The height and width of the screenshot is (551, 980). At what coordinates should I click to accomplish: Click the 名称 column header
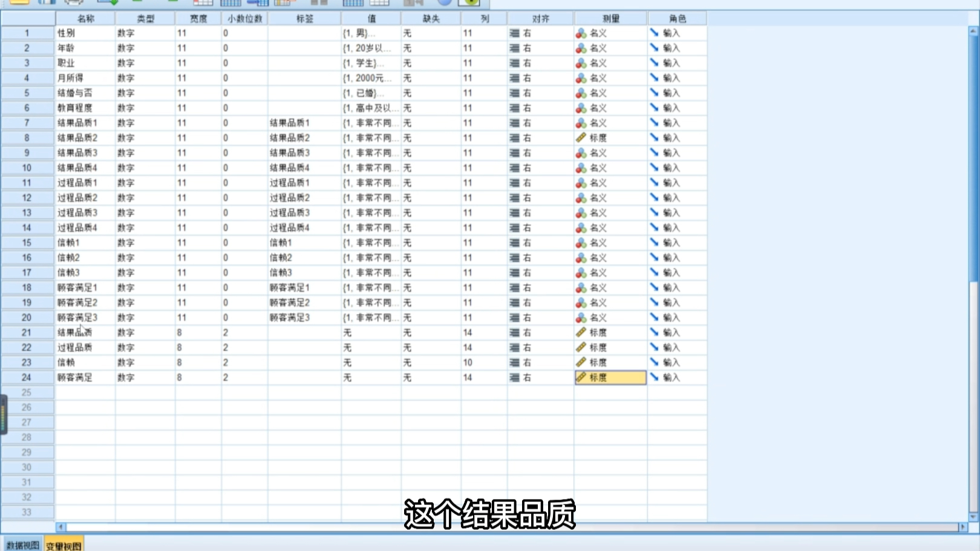point(85,19)
